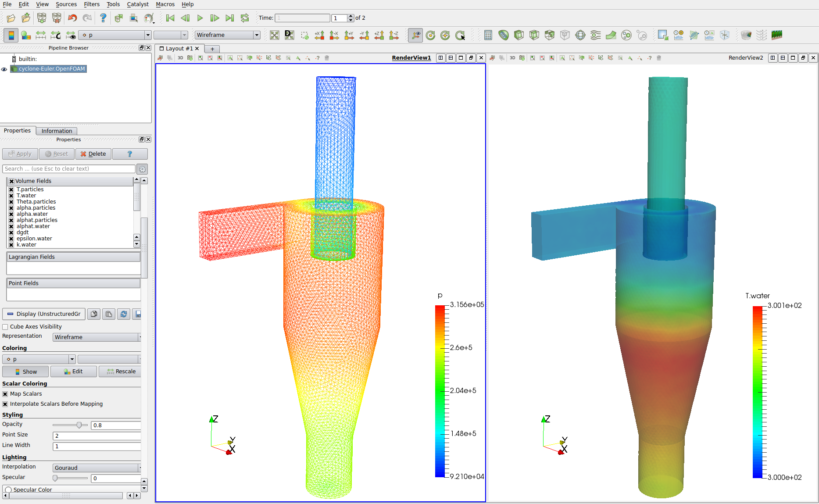Apply the Contour filter icon

tap(504, 35)
